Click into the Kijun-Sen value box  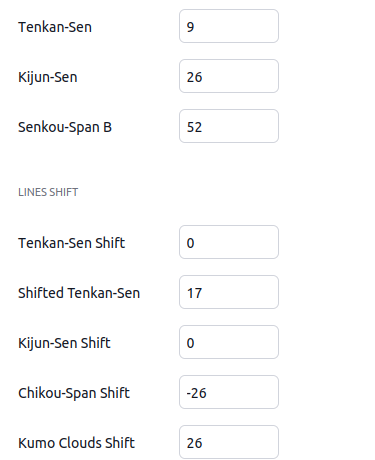coord(229,76)
